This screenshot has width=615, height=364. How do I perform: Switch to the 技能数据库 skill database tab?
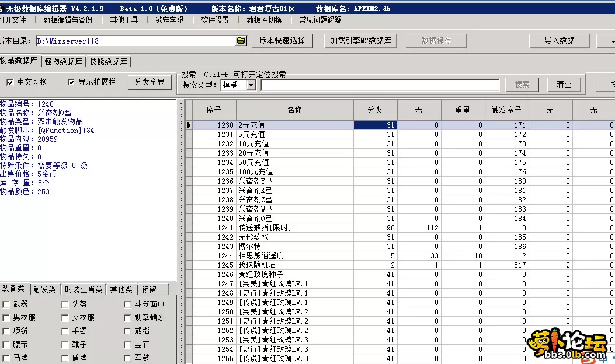click(x=108, y=60)
